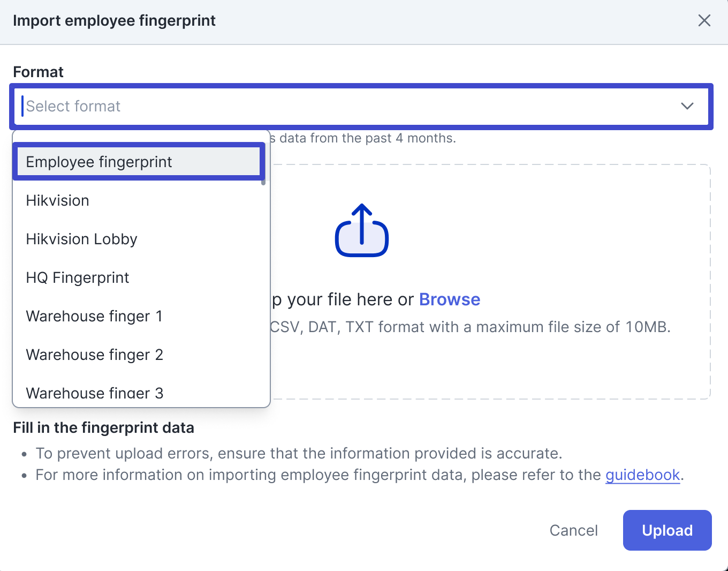Click the Format field label
Image resolution: width=728 pixels, height=571 pixels.
tap(38, 72)
